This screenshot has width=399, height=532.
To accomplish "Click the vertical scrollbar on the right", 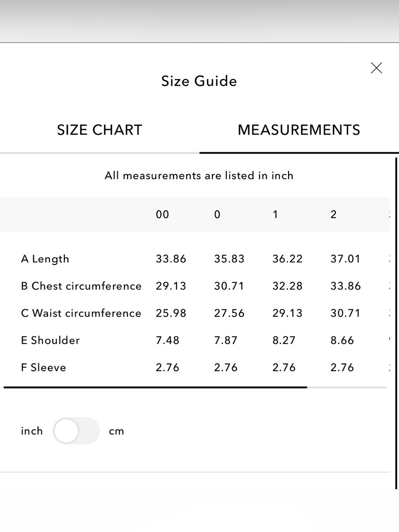I will coord(396,323).
